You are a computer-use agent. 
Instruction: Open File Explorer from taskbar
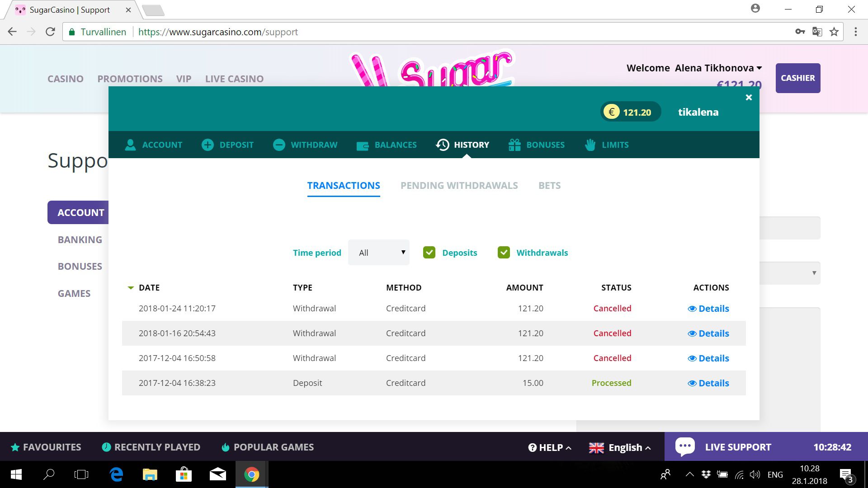click(150, 474)
